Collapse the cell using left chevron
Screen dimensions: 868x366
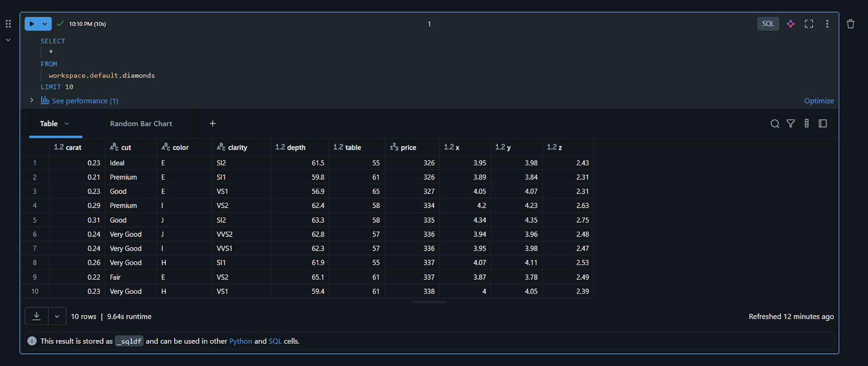pyautogui.click(x=8, y=40)
